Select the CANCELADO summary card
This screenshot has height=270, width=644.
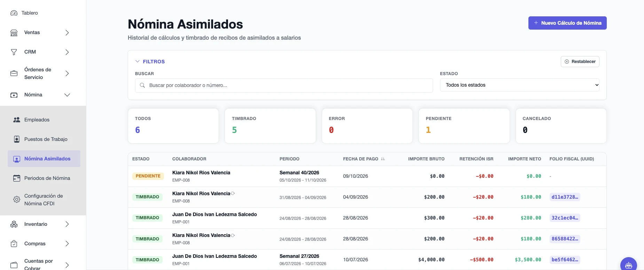[561, 126]
